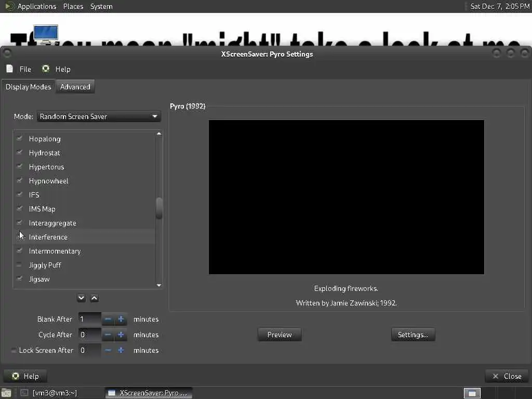Select the Display Modes tab

pyautogui.click(x=28, y=87)
